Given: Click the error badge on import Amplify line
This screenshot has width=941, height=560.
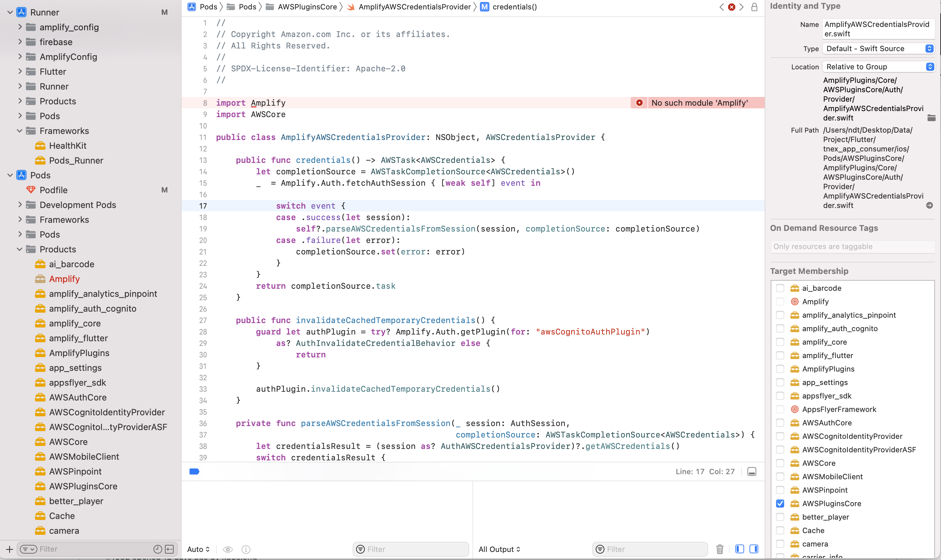Looking at the screenshot, I should point(639,103).
